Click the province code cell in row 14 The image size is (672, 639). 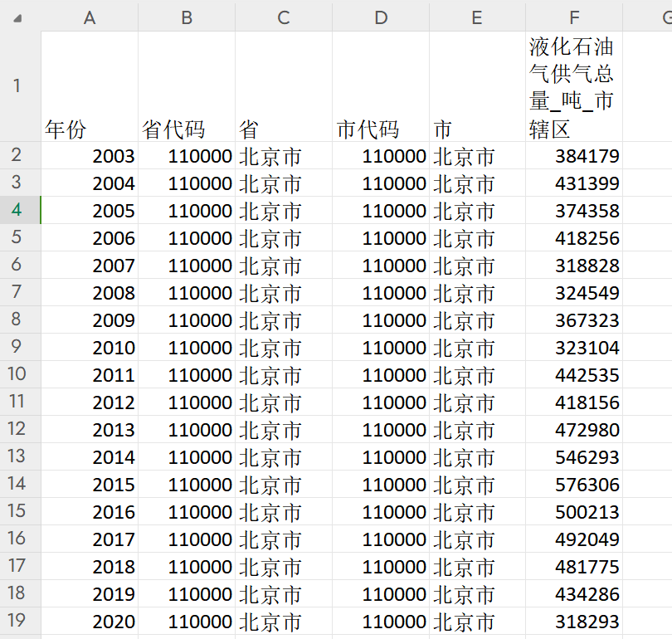click(187, 485)
